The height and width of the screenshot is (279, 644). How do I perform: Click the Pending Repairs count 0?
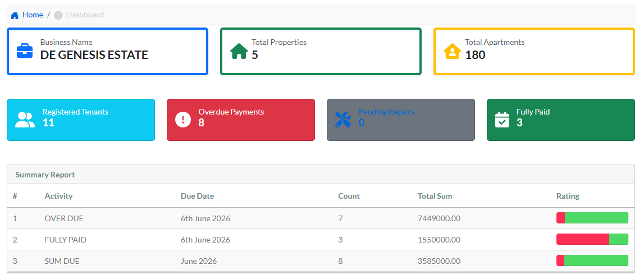coord(362,122)
